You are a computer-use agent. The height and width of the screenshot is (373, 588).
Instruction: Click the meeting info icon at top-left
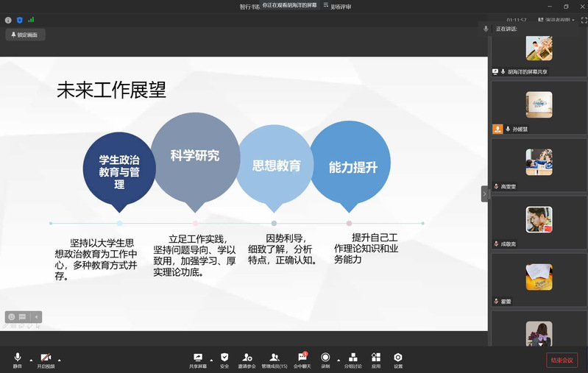click(x=8, y=20)
